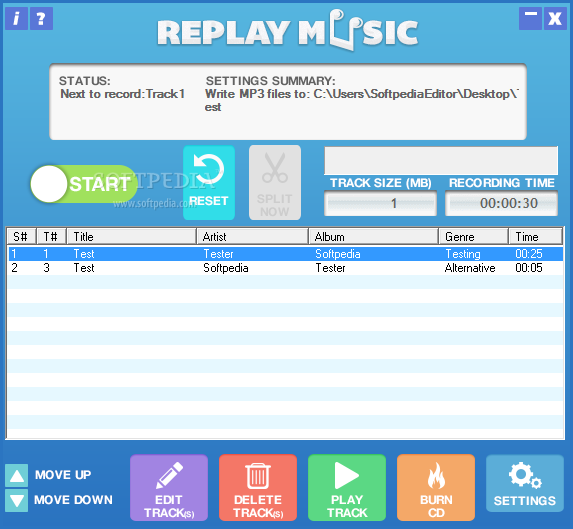Click the 'Next to record:Track1' status text
The image size is (573, 529).
[122, 94]
